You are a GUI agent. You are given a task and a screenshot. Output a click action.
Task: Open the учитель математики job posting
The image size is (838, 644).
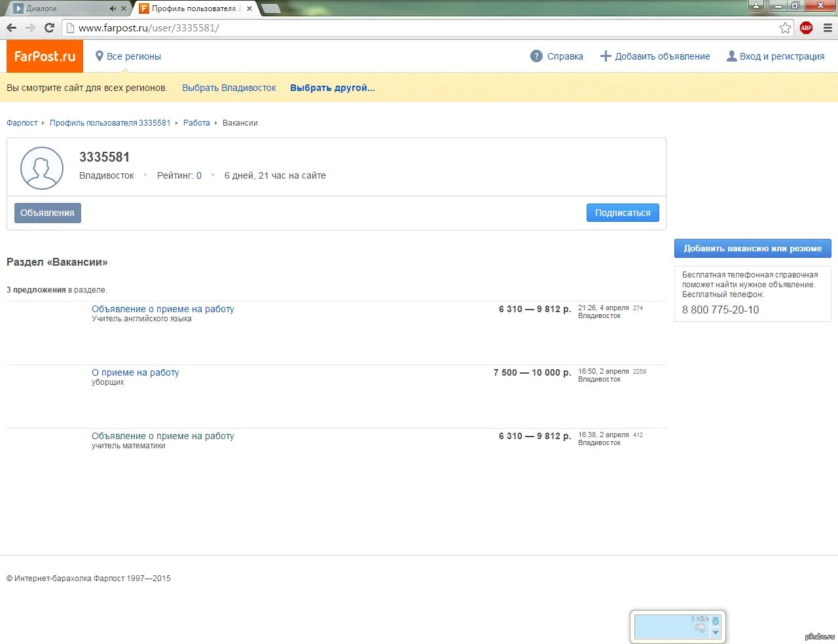(163, 436)
